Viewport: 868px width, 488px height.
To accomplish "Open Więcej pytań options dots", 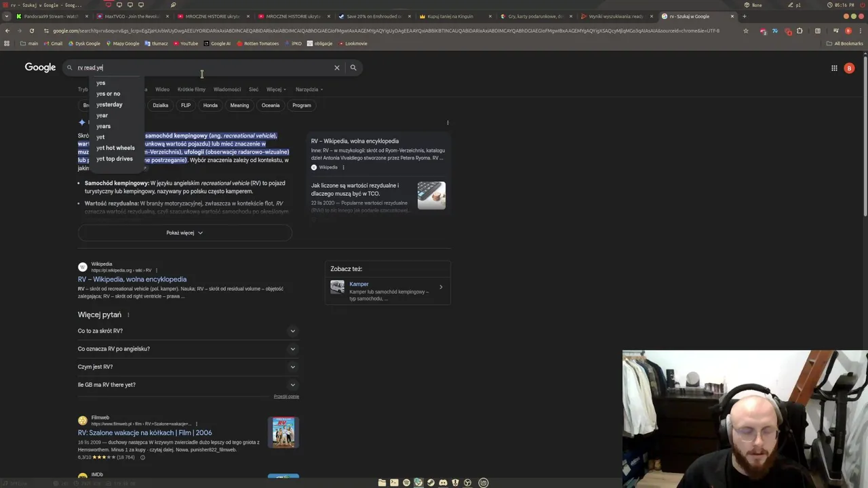I will [128, 315].
